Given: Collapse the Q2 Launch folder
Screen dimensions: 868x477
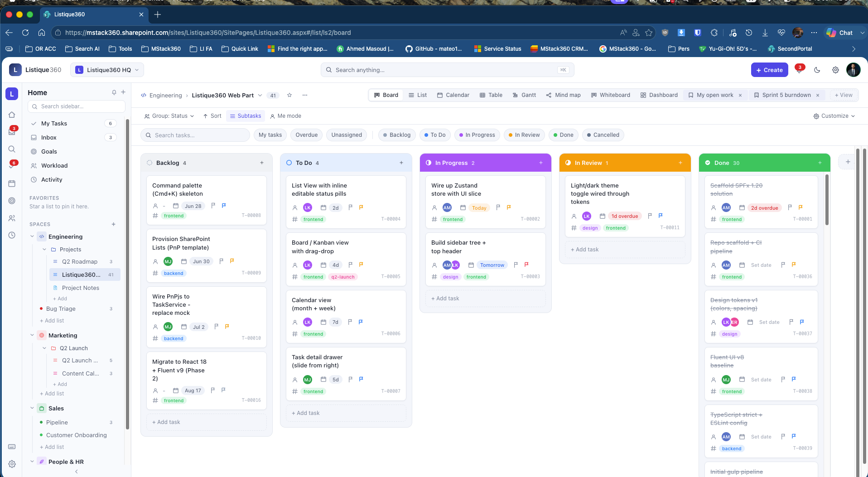Looking at the screenshot, I should 44,348.
